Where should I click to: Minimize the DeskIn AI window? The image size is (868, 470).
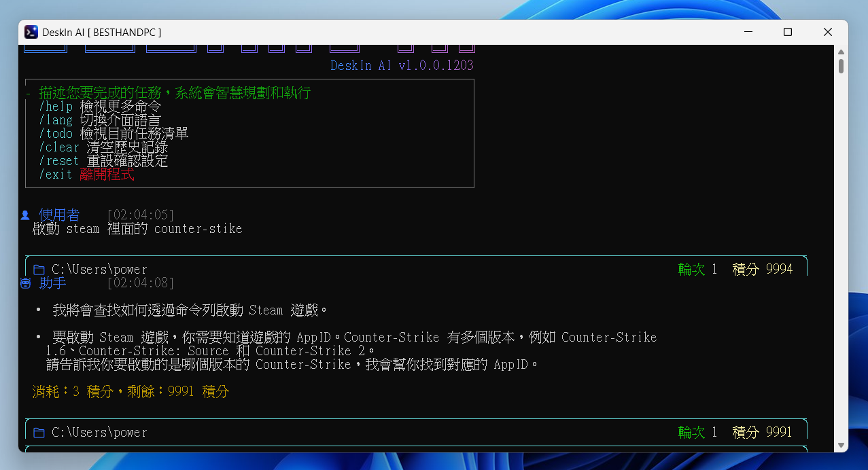(x=748, y=32)
